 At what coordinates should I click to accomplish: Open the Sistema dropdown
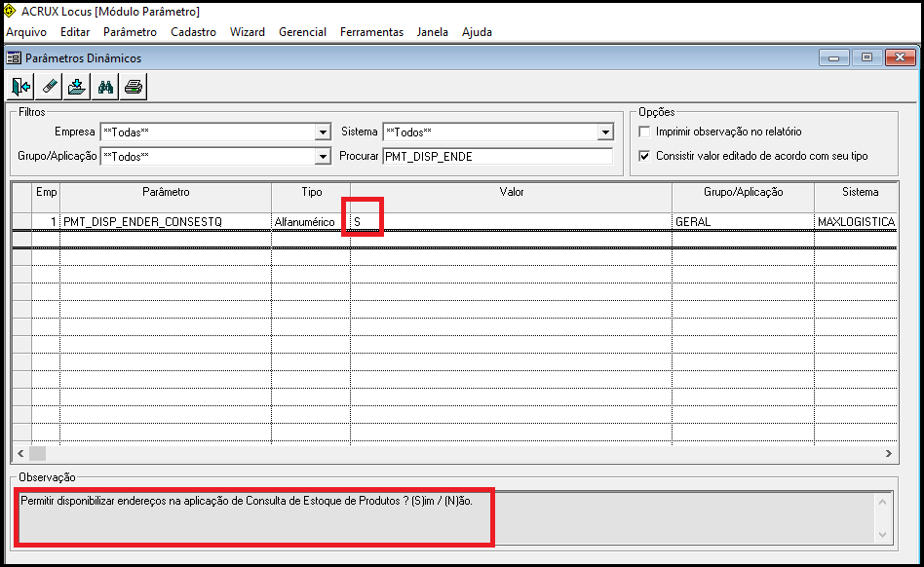coord(605,132)
